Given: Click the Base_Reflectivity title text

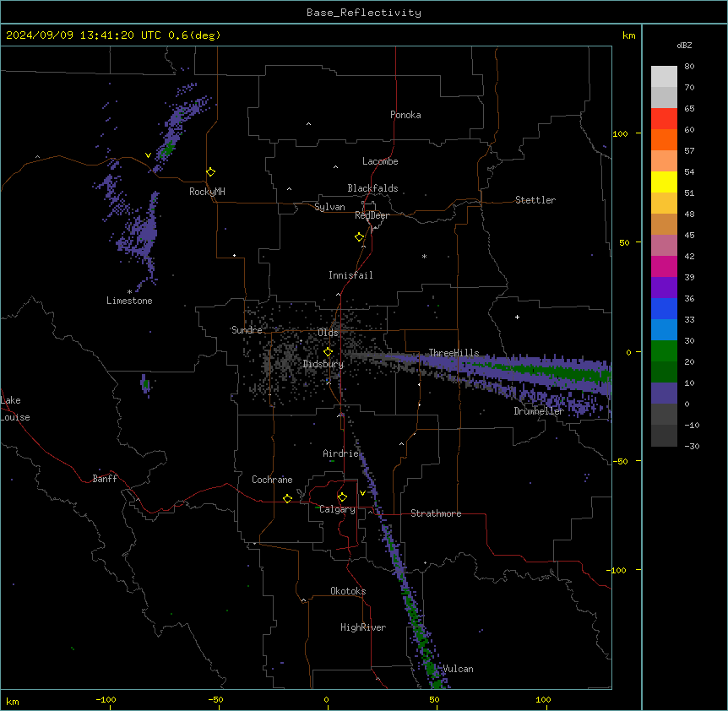Looking at the screenshot, I should tap(364, 13).
